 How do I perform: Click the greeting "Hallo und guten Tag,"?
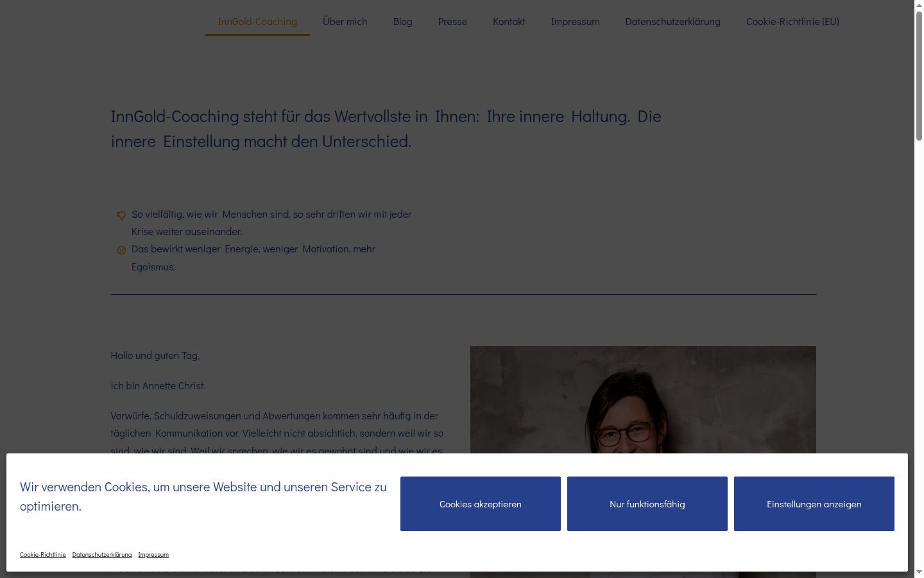(155, 355)
